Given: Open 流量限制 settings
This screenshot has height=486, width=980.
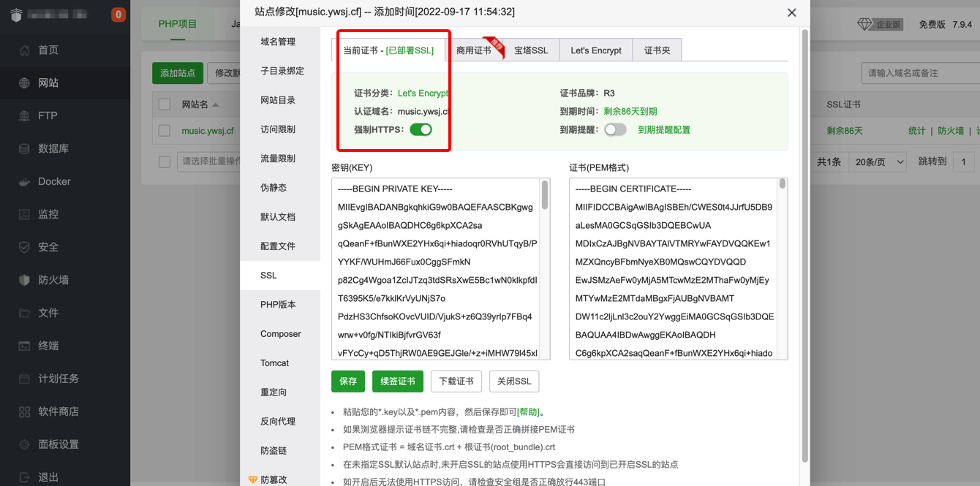Looking at the screenshot, I should coord(280,159).
